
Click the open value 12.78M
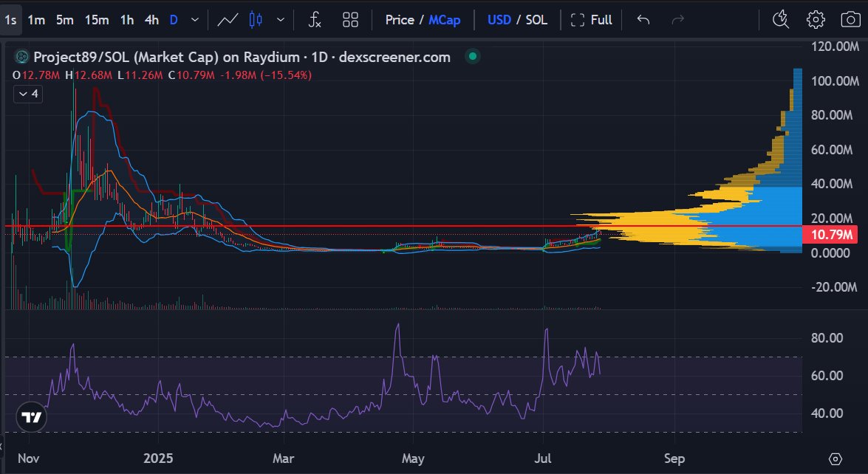tap(41, 75)
